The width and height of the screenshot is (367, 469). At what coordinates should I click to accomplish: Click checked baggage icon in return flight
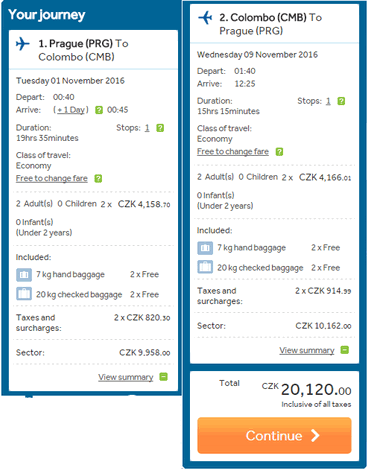pos(205,267)
